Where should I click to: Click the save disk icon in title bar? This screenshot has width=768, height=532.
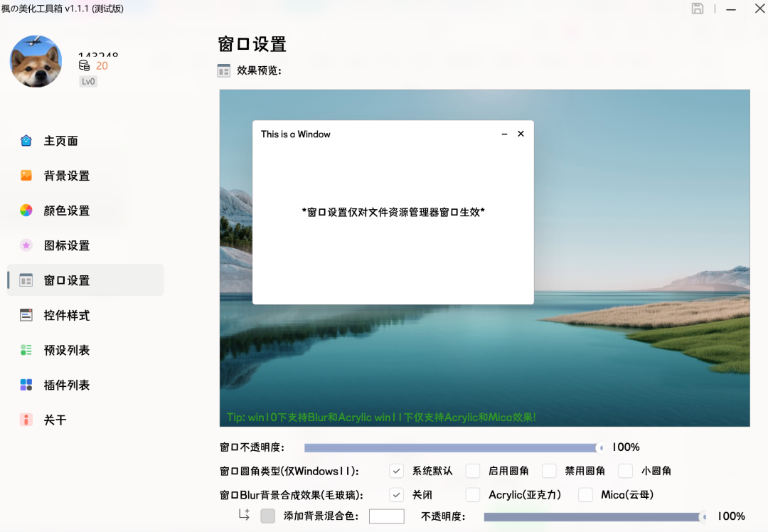[698, 9]
